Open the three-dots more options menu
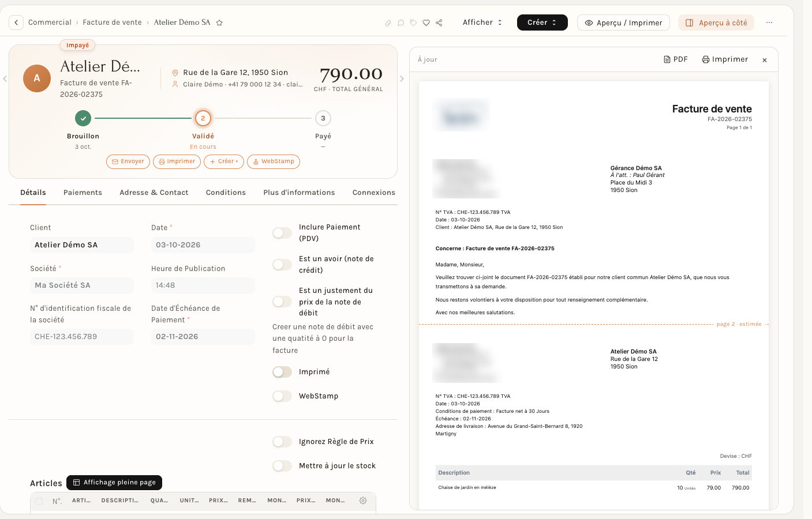 pos(769,22)
